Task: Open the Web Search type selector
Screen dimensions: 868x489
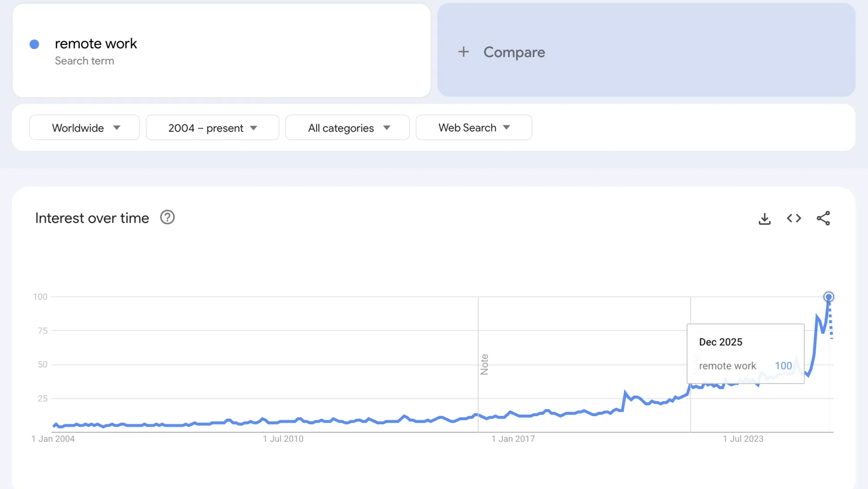Action: coord(473,128)
